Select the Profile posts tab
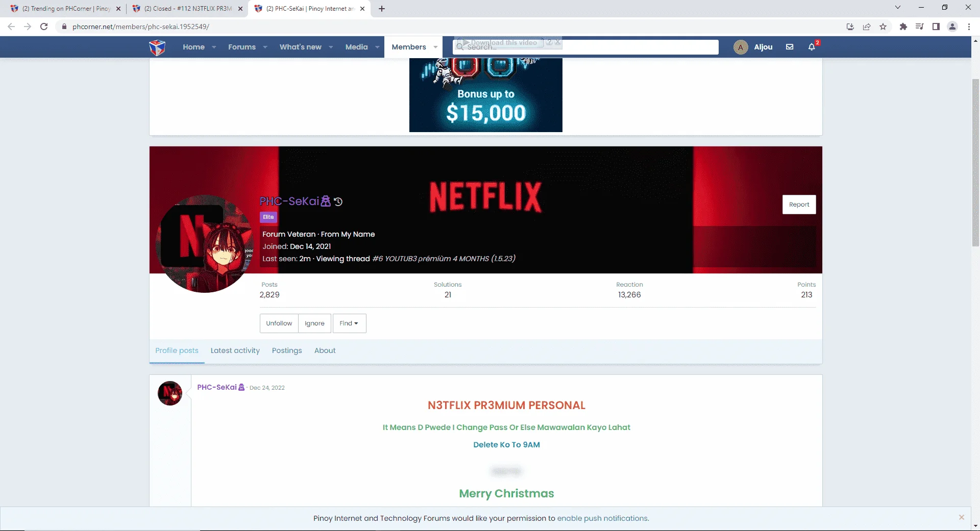 177,350
